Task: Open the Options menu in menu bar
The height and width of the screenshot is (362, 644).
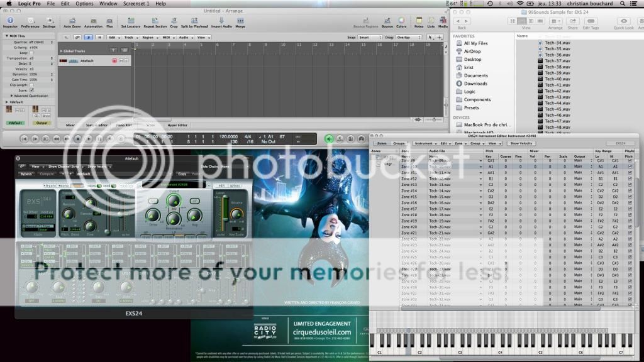Action: click(84, 4)
